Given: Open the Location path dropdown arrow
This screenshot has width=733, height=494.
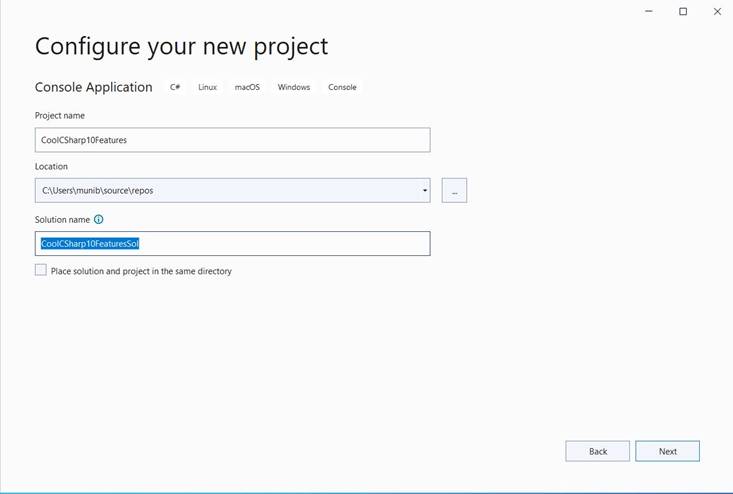Looking at the screenshot, I should pos(424,190).
